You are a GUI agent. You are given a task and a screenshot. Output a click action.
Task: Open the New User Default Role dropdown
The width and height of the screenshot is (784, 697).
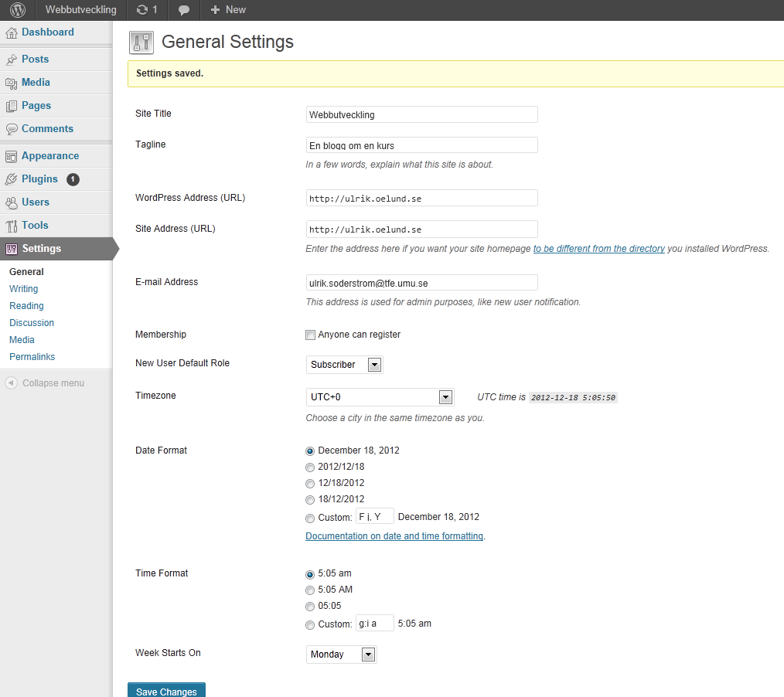[x=345, y=365]
